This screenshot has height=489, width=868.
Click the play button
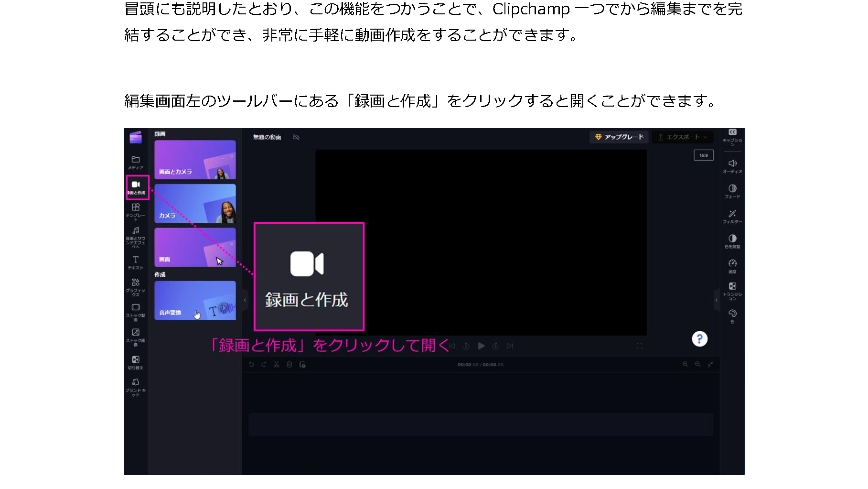(481, 346)
